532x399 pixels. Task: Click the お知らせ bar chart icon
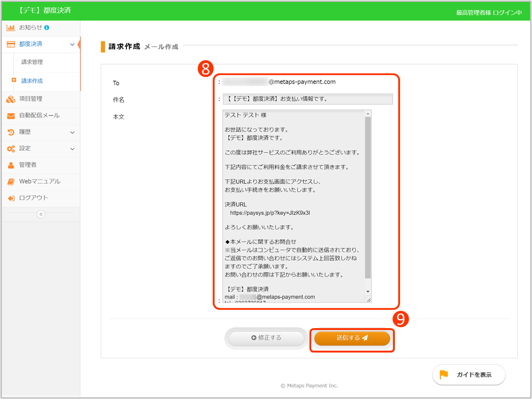[11, 28]
